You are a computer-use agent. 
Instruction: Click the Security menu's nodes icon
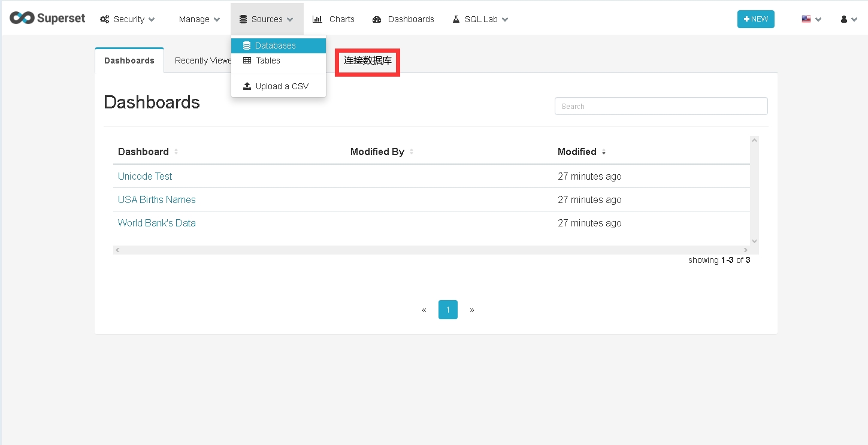coord(104,19)
